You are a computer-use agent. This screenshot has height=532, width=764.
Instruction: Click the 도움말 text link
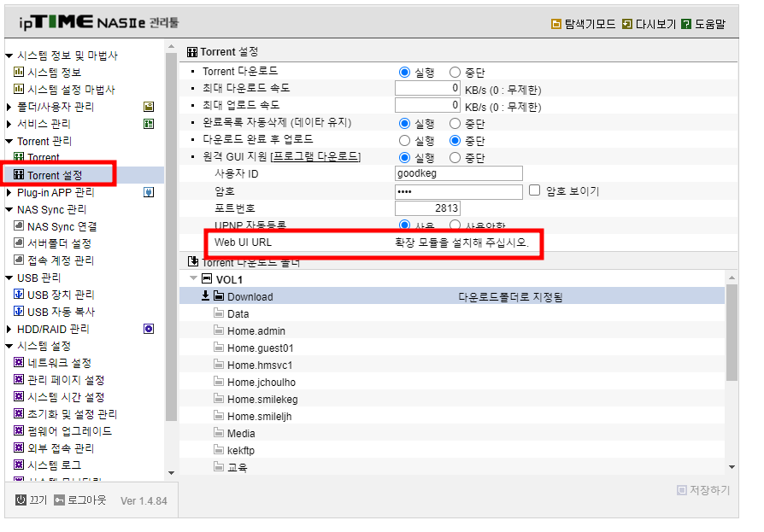pos(710,24)
